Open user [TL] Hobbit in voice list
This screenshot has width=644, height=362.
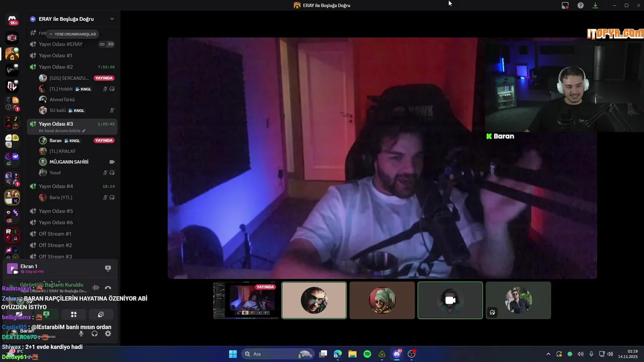point(77,89)
